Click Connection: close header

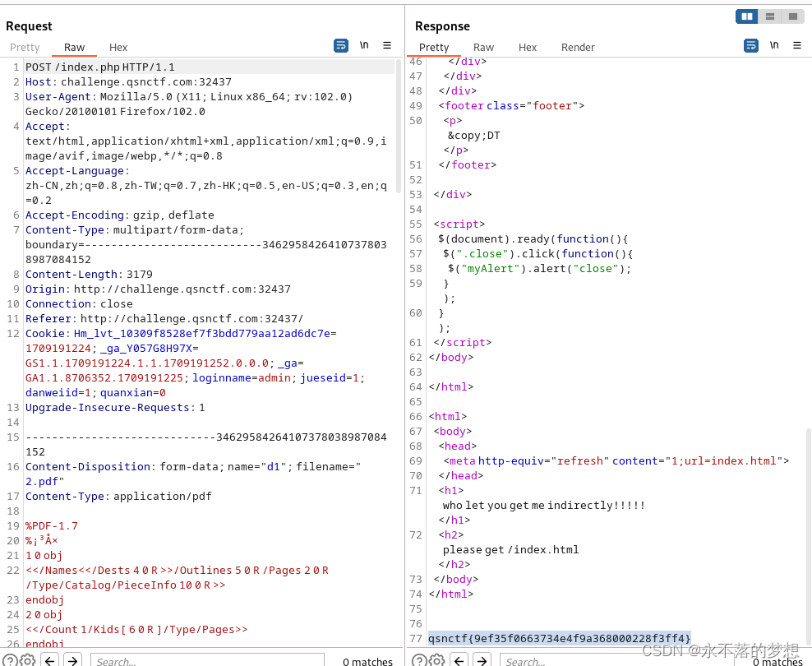(x=79, y=304)
